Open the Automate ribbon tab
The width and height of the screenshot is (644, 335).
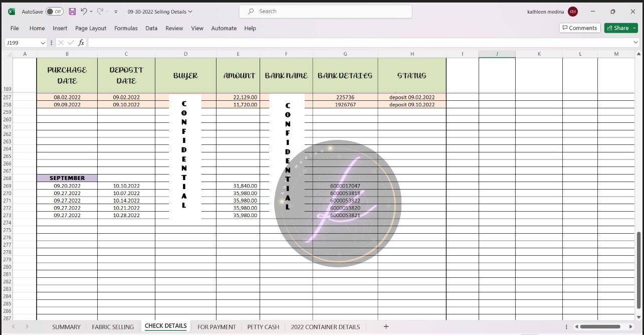point(224,28)
